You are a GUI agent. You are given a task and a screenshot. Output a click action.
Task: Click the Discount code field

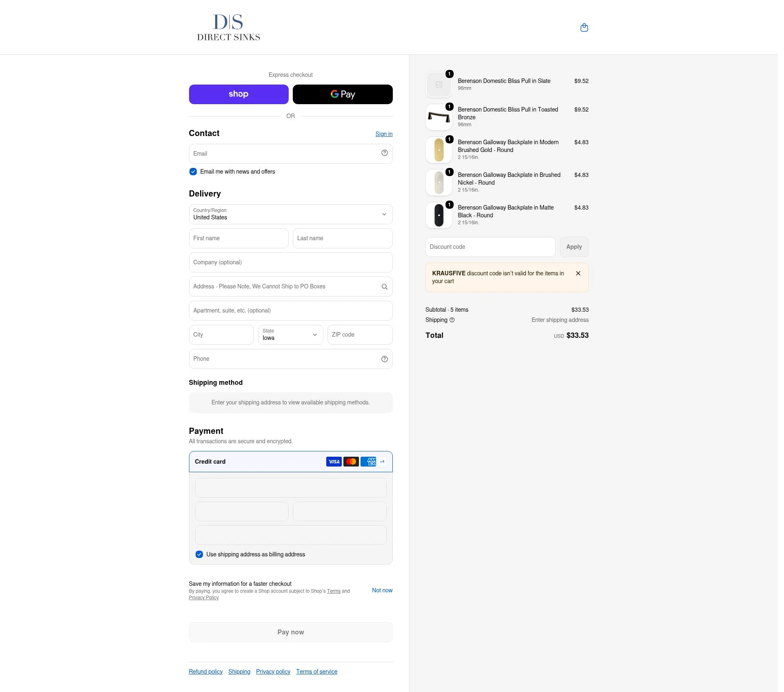pyautogui.click(x=490, y=247)
